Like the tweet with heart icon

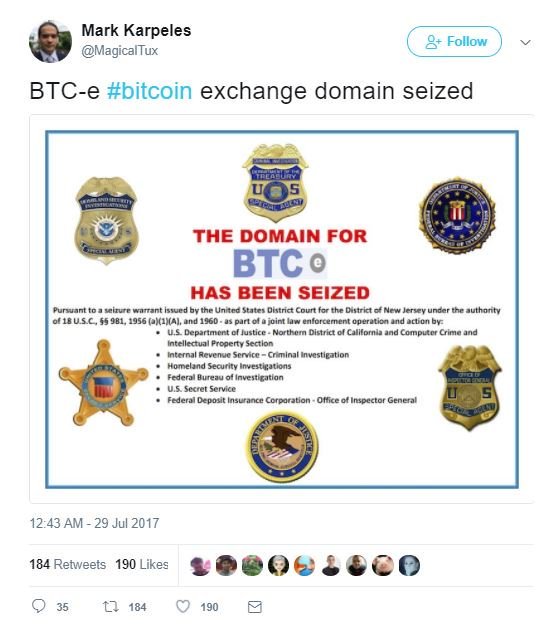[183, 606]
